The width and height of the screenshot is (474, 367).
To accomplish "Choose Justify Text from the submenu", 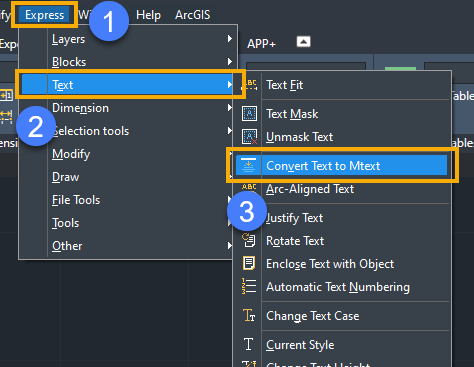I will click(x=294, y=218).
